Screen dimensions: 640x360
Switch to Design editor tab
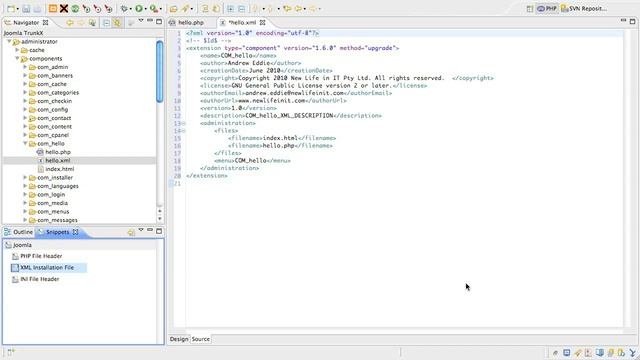(179, 339)
